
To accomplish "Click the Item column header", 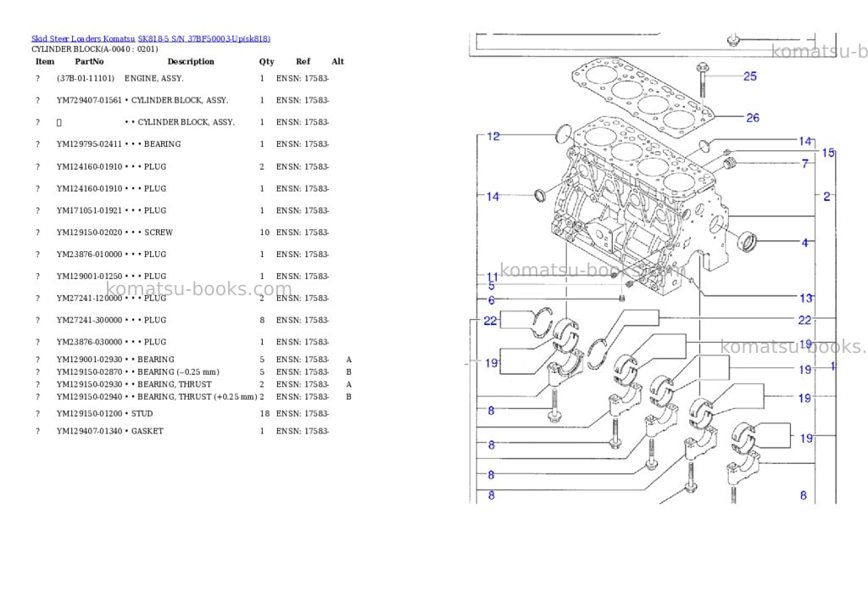I will [x=45, y=61].
